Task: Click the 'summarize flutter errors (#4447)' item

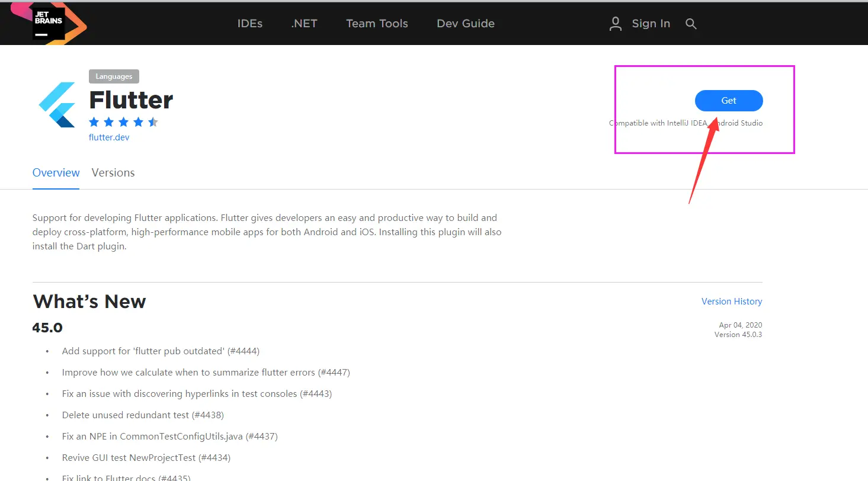Action: point(206,373)
